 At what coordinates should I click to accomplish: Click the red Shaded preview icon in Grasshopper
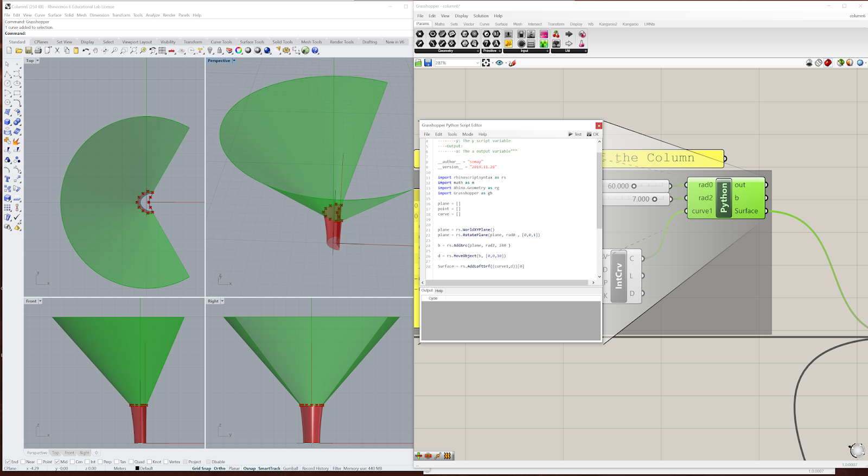click(x=828, y=63)
